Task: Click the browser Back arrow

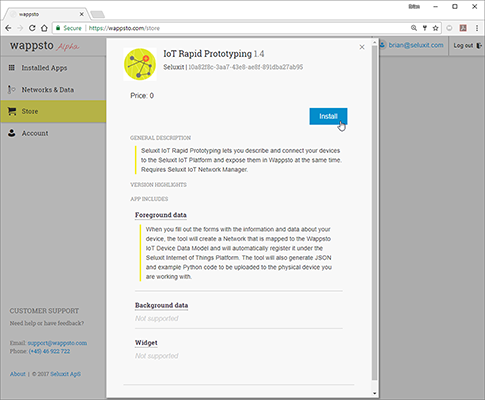Action: [8, 28]
